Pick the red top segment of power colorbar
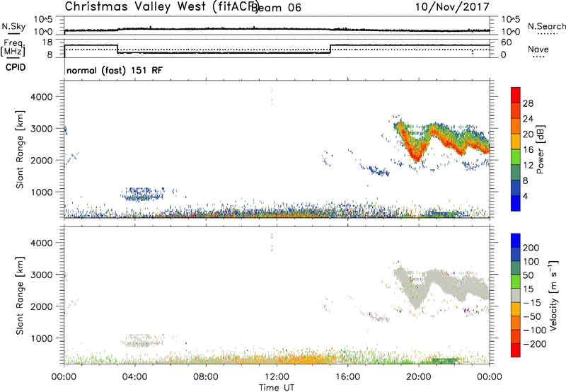566x392 pixels. tap(516, 95)
